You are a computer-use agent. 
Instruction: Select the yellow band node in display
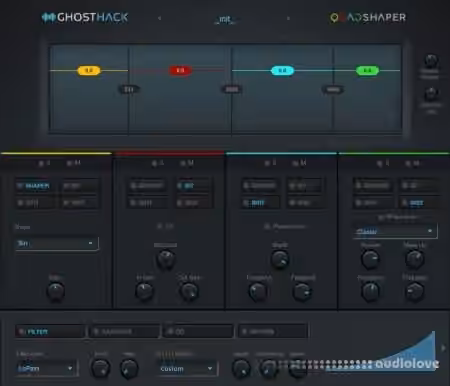click(89, 70)
